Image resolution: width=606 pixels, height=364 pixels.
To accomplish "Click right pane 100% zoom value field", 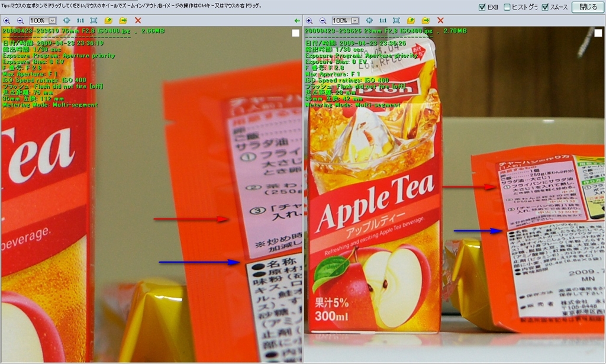I will click(341, 21).
